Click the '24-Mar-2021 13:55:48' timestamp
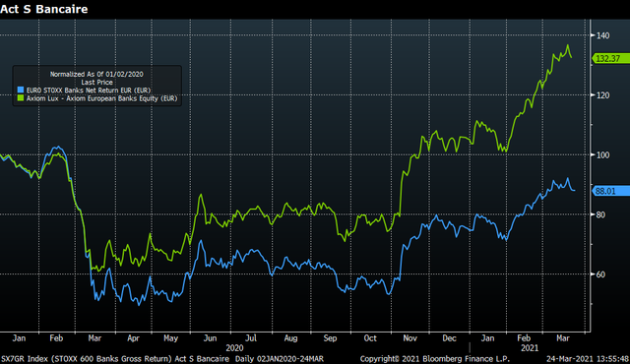Image resolution: width=630 pixels, height=364 pixels. [588, 359]
